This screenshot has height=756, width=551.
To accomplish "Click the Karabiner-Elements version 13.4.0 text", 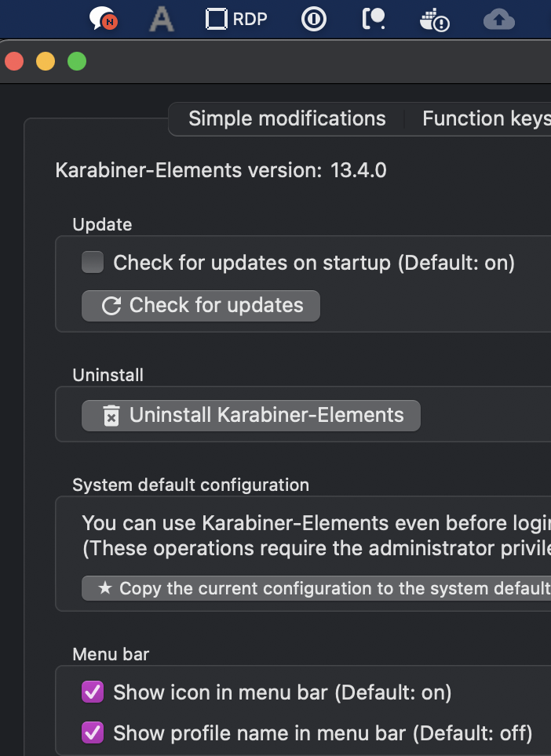I will (x=221, y=170).
